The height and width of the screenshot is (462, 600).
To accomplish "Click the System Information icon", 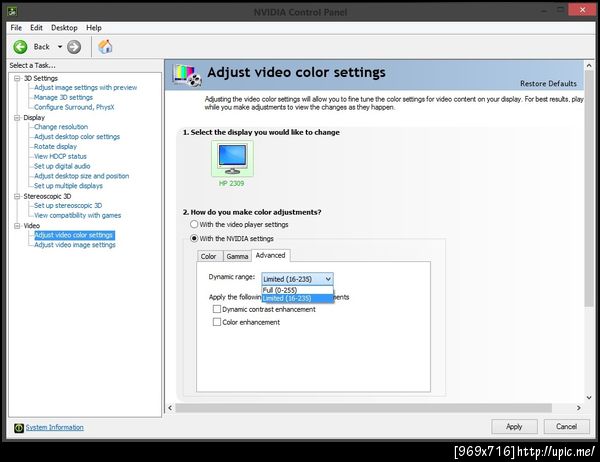I will (x=19, y=428).
